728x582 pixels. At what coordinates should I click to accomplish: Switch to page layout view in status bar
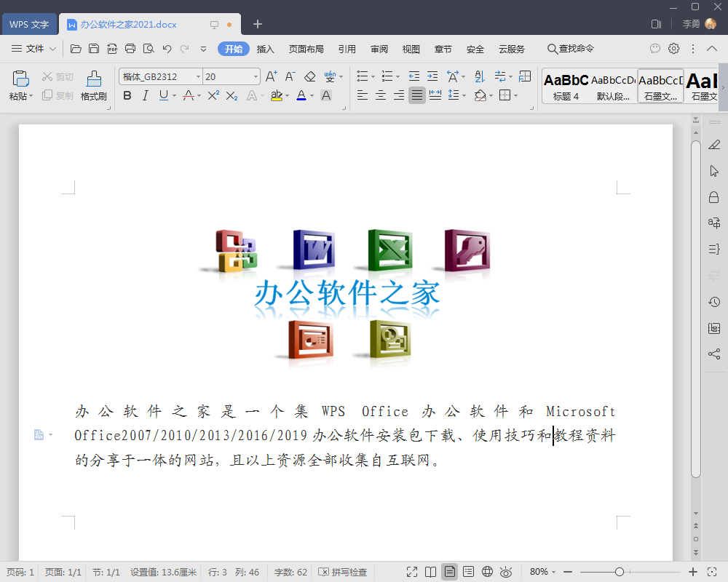[449, 572]
